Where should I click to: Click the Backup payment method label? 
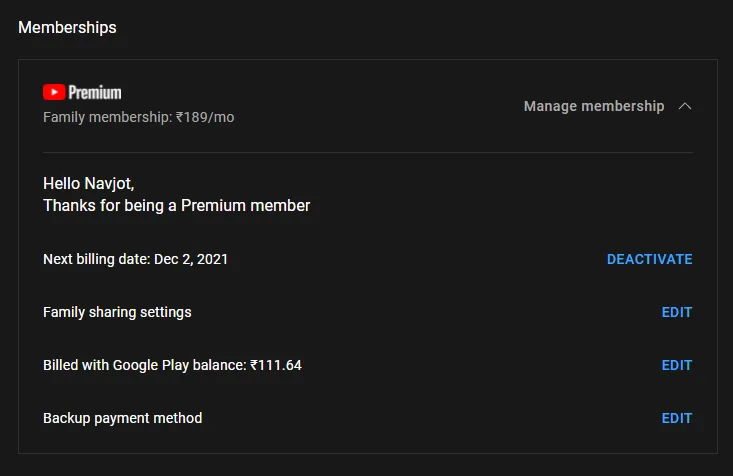coord(122,418)
